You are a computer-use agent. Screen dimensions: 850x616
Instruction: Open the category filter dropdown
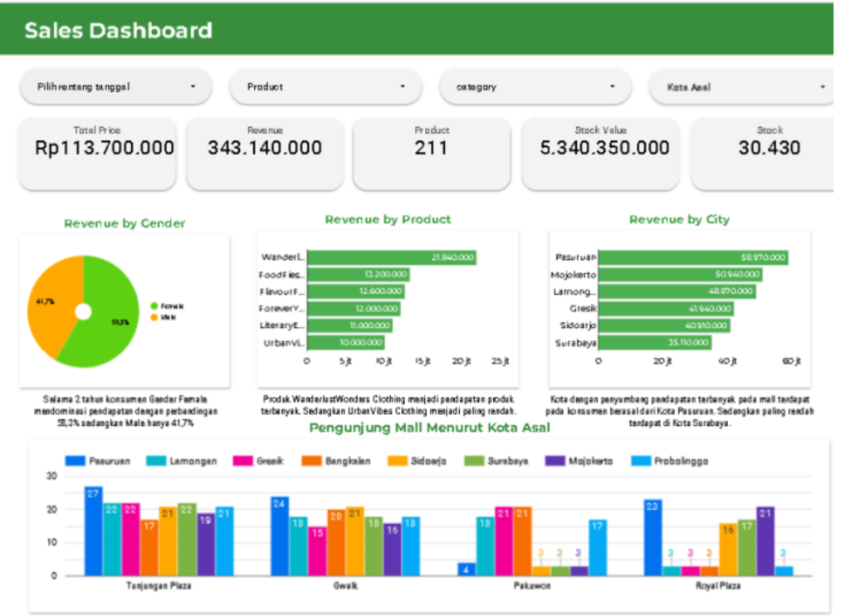pyautogui.click(x=535, y=86)
